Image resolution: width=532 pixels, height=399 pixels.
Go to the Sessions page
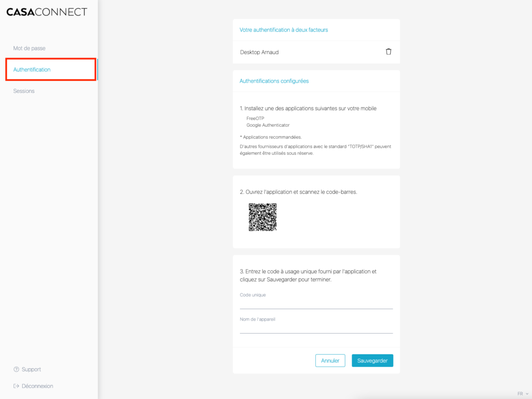tap(24, 91)
